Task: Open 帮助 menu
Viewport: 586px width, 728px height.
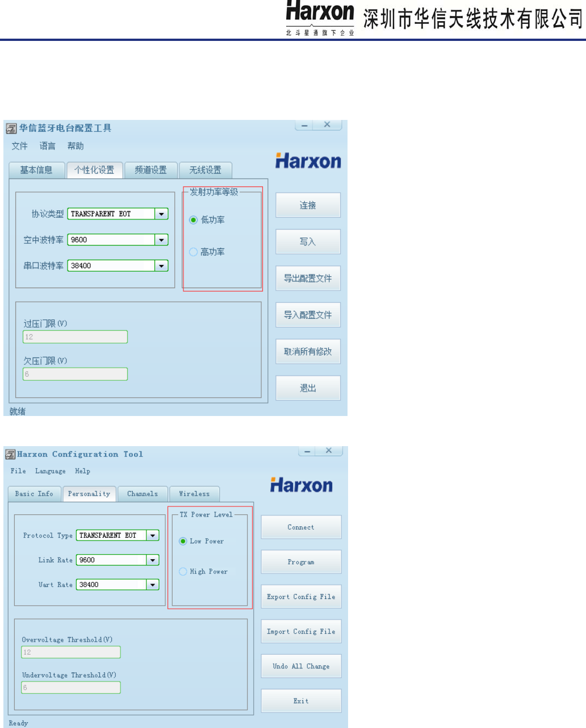Action: [x=76, y=146]
